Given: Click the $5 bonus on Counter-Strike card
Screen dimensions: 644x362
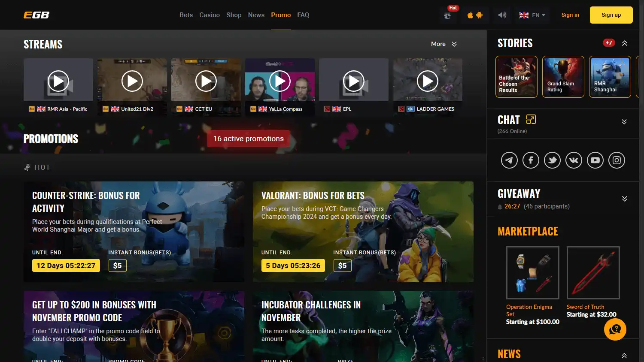Looking at the screenshot, I should click(x=118, y=265).
